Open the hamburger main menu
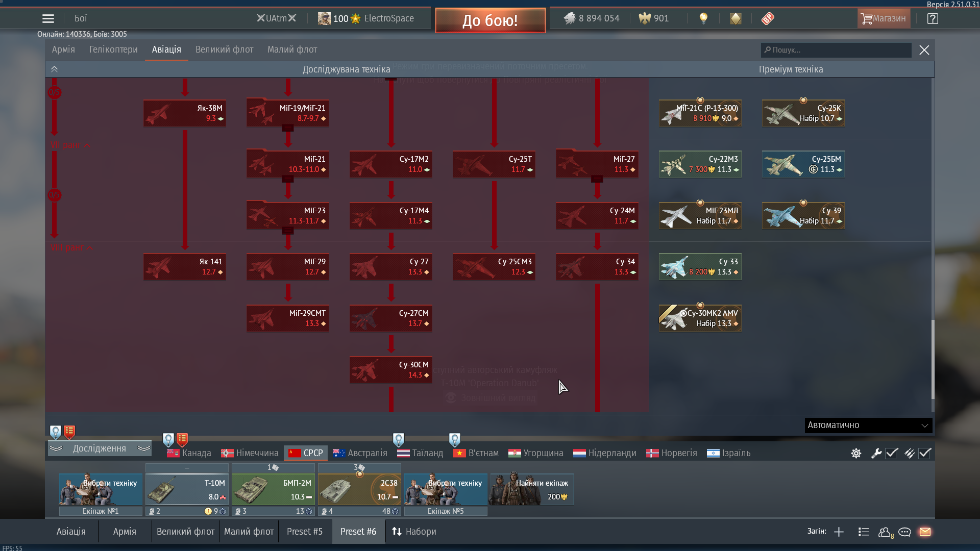 (x=48, y=19)
